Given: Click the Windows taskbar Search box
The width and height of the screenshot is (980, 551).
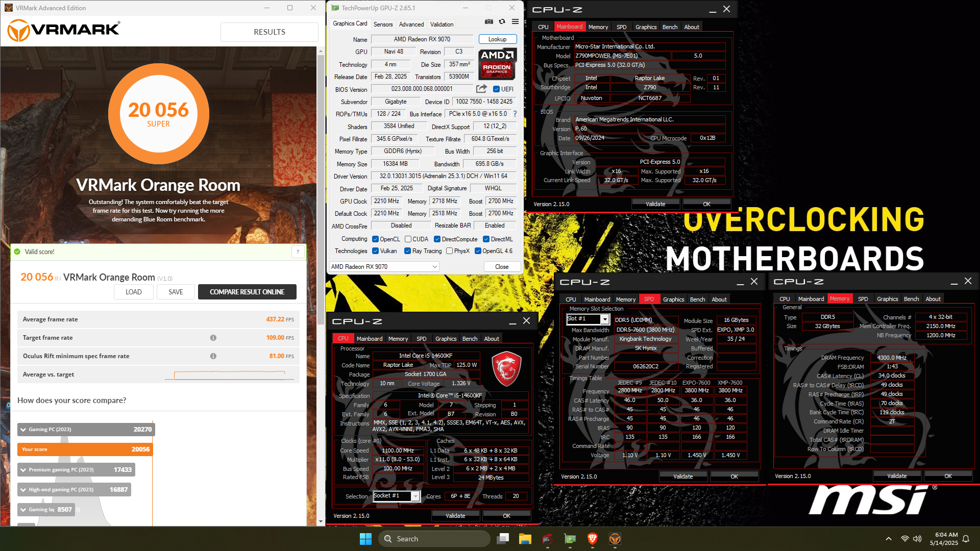Looking at the screenshot, I should click(x=434, y=539).
